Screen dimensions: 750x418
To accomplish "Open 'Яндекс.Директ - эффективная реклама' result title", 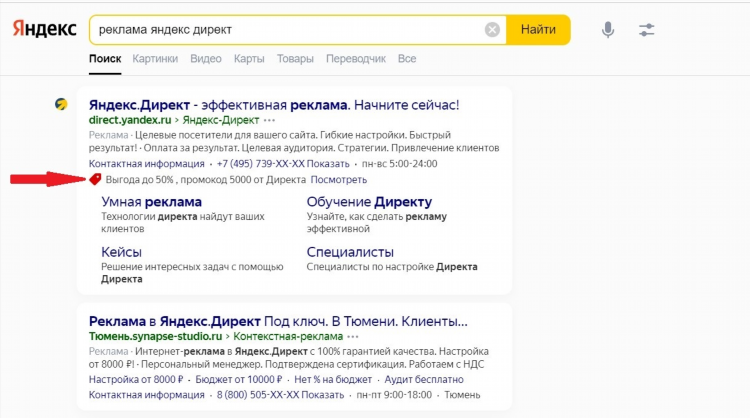I will point(274,105).
